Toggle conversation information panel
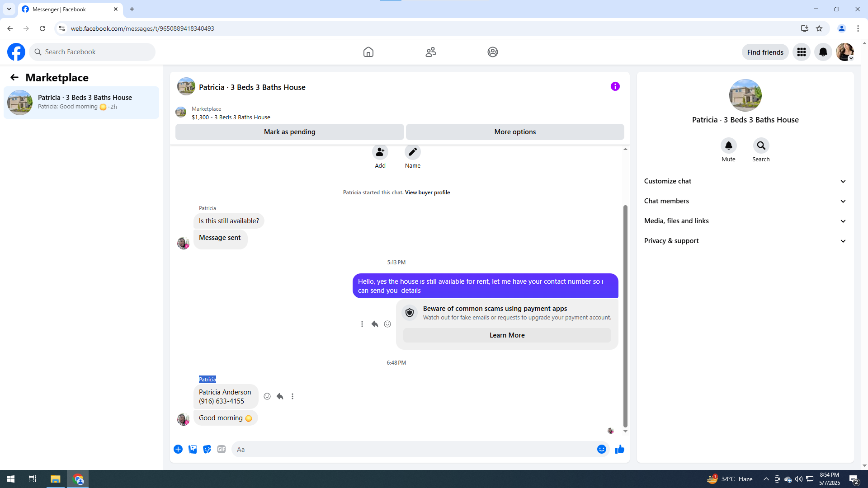Viewport: 868px width, 488px height. [615, 86]
